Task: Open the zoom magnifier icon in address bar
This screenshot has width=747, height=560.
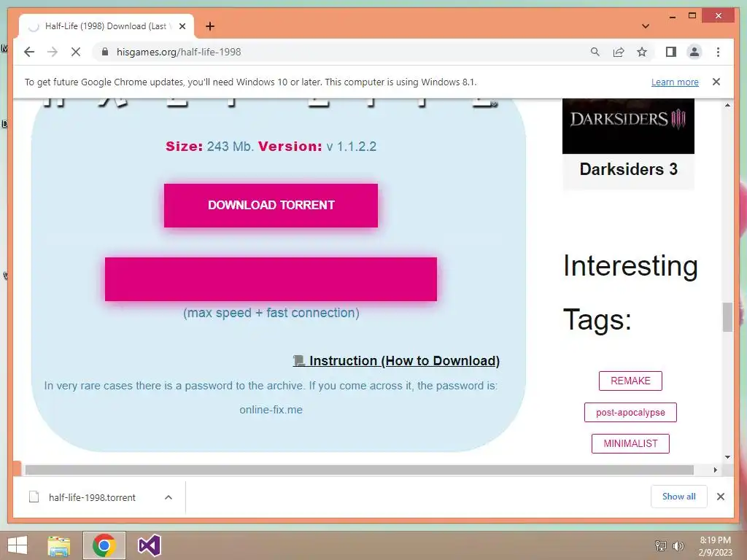Action: coord(595,52)
